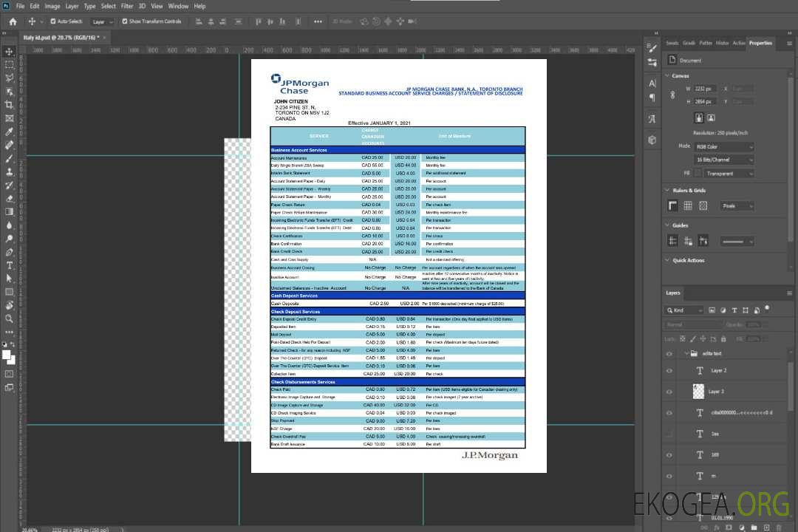This screenshot has height=532, width=798.
Task: Open the Image menu
Action: (x=52, y=6)
